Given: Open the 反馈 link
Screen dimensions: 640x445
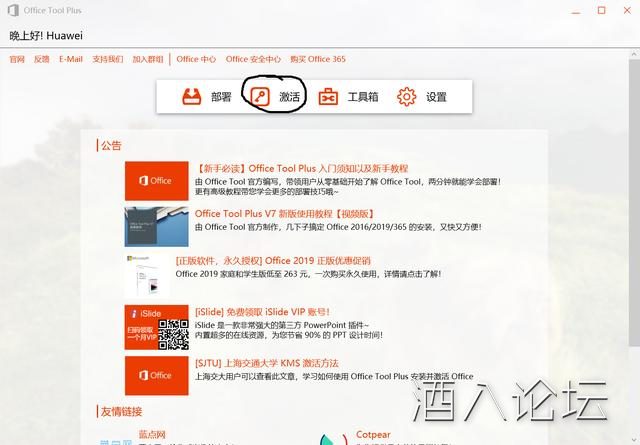Looking at the screenshot, I should [x=42, y=59].
